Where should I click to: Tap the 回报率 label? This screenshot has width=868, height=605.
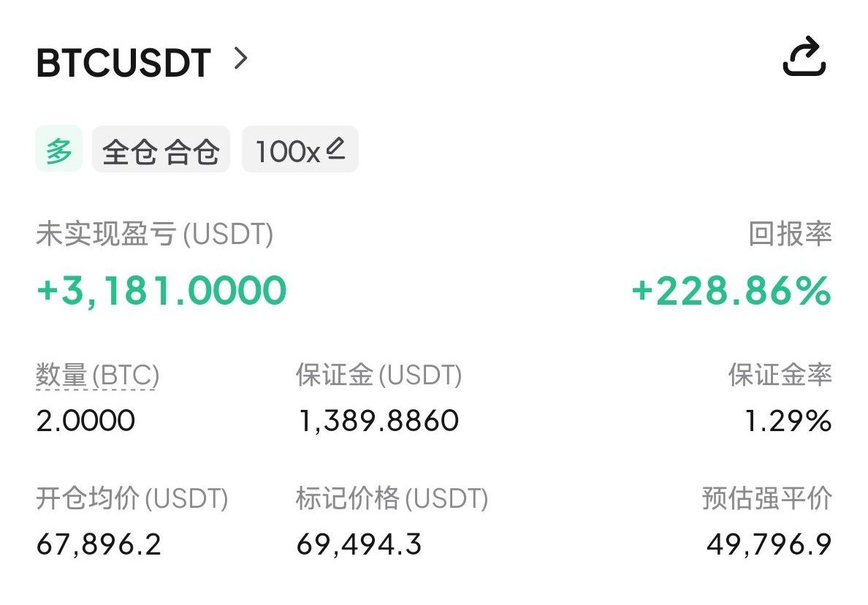click(790, 235)
